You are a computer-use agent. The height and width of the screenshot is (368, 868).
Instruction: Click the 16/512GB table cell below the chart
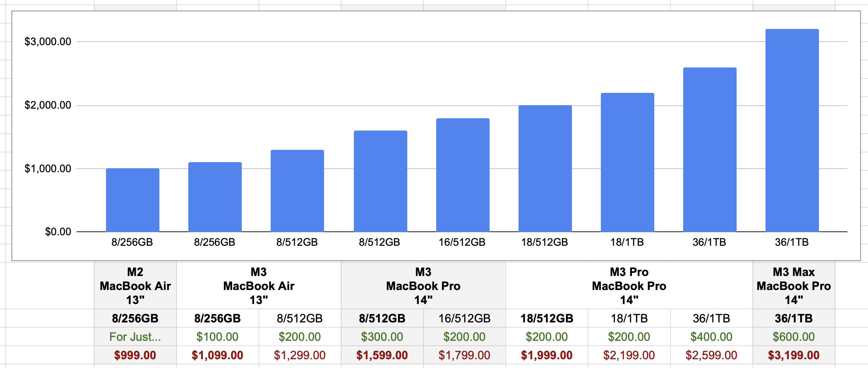[x=465, y=318]
